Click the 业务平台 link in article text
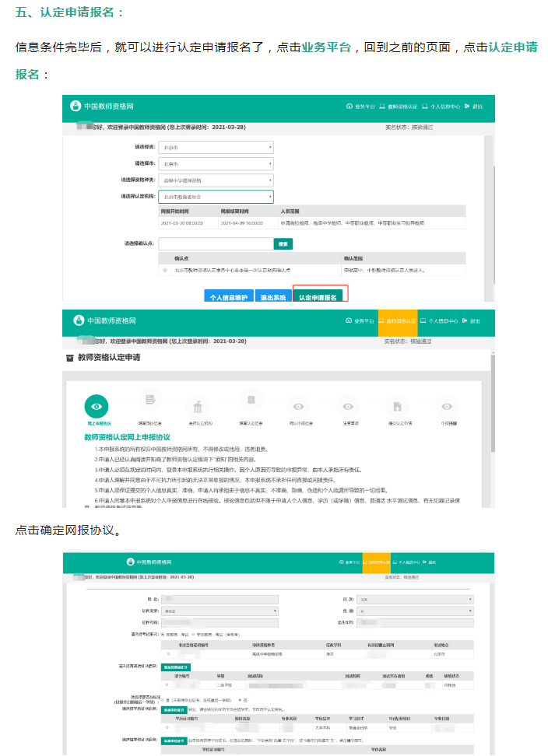This screenshot has width=548, height=756. [326, 47]
